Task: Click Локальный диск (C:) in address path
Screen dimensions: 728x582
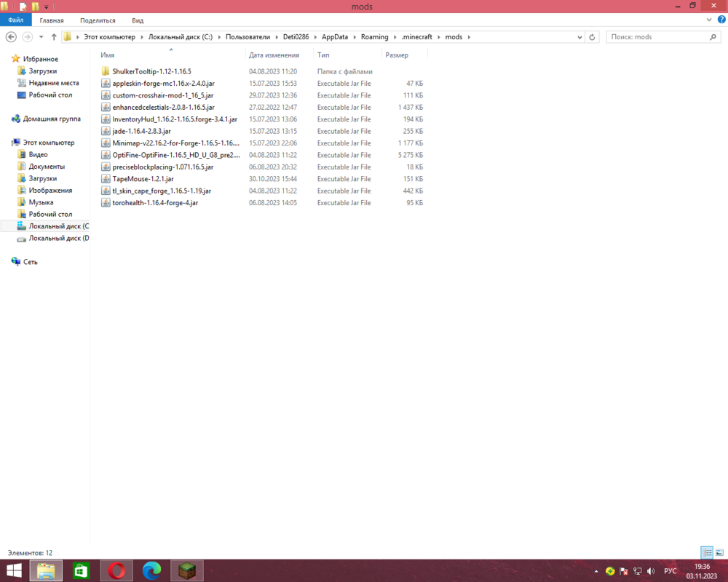Action: coord(180,36)
